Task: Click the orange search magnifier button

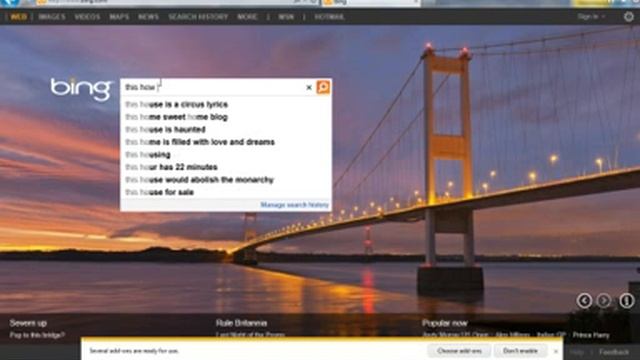Action: pos(323,87)
